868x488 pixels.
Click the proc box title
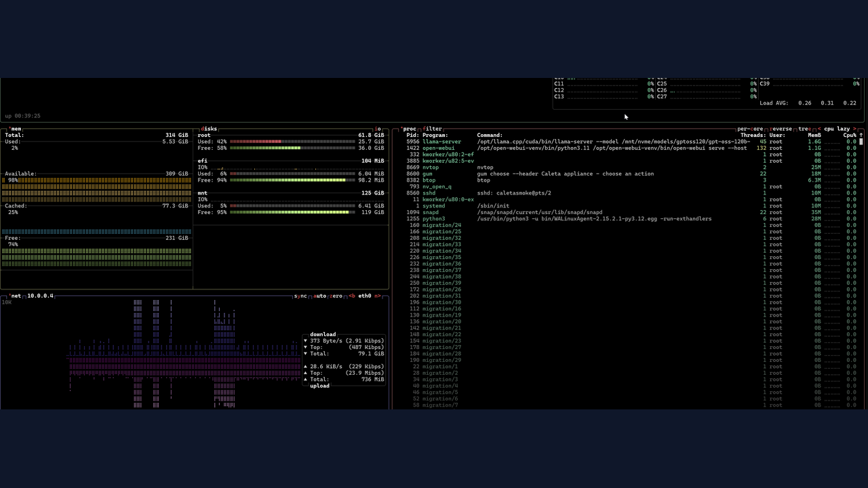[x=409, y=129]
